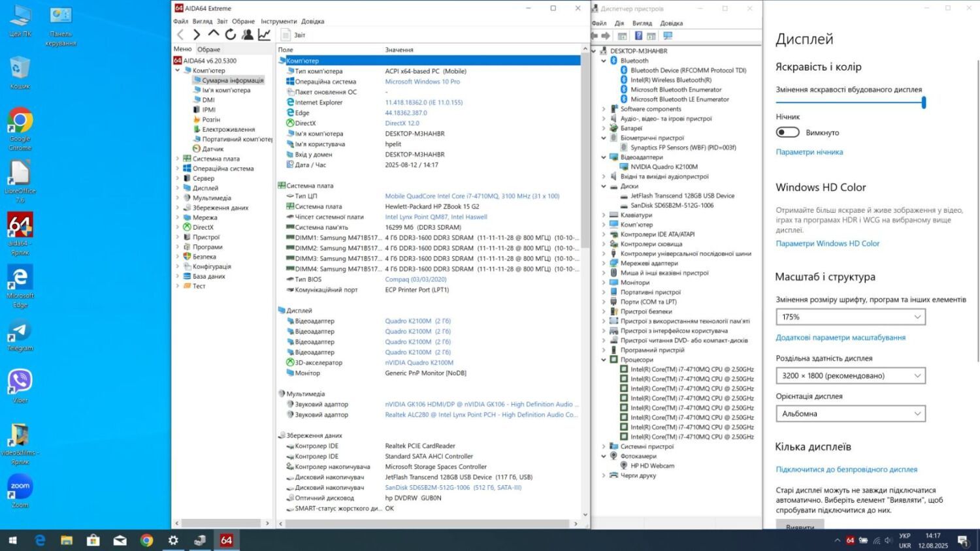Open the 3200 × 1800 resolution dropdown
980x551 pixels.
pos(850,375)
